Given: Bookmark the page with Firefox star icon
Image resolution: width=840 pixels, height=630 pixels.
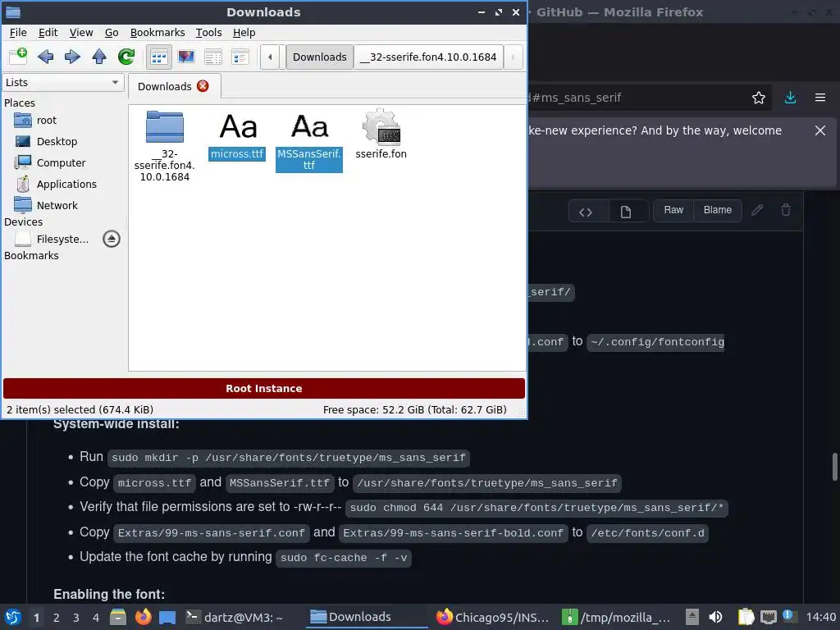Looking at the screenshot, I should pyautogui.click(x=759, y=98).
